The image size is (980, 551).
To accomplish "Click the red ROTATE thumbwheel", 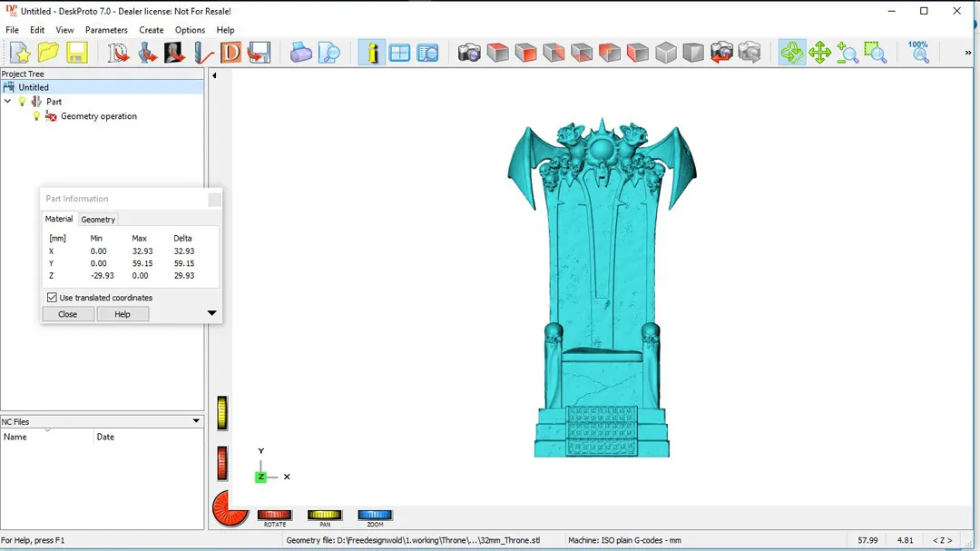I will tap(274, 515).
